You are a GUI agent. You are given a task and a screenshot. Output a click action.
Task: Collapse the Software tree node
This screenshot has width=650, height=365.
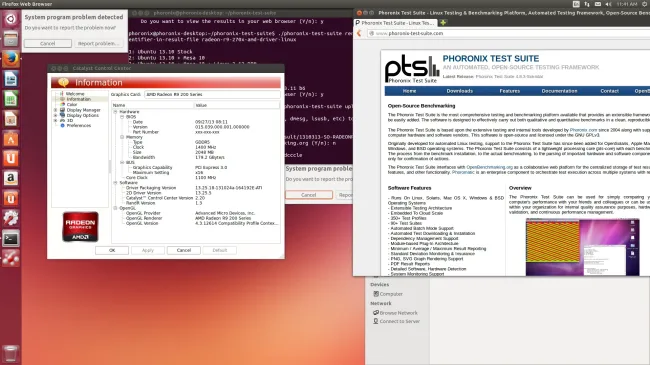point(116,182)
